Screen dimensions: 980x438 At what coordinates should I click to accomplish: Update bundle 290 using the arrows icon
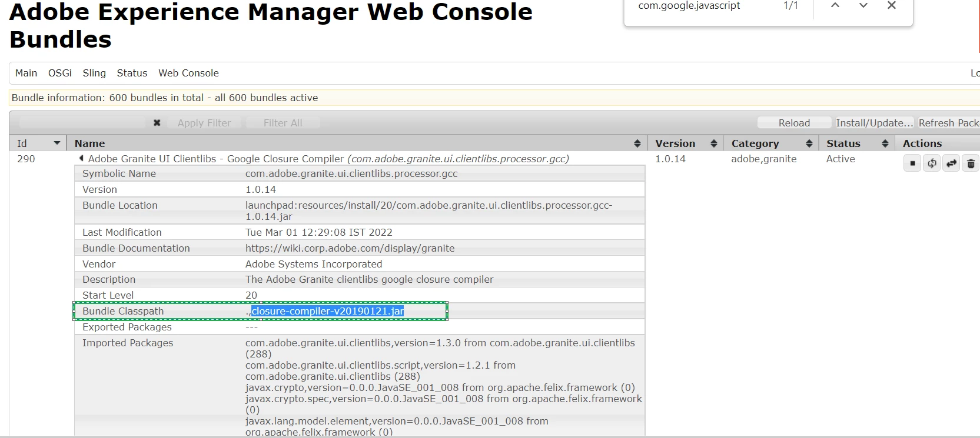(x=951, y=163)
